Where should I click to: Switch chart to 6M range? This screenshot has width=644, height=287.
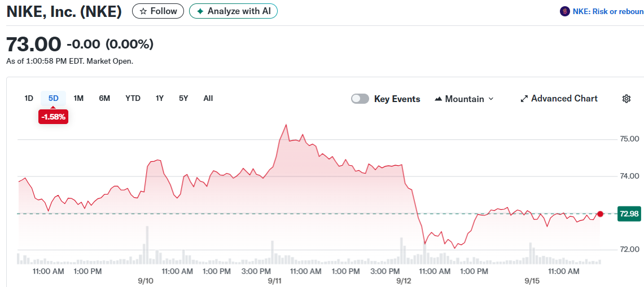(x=104, y=99)
